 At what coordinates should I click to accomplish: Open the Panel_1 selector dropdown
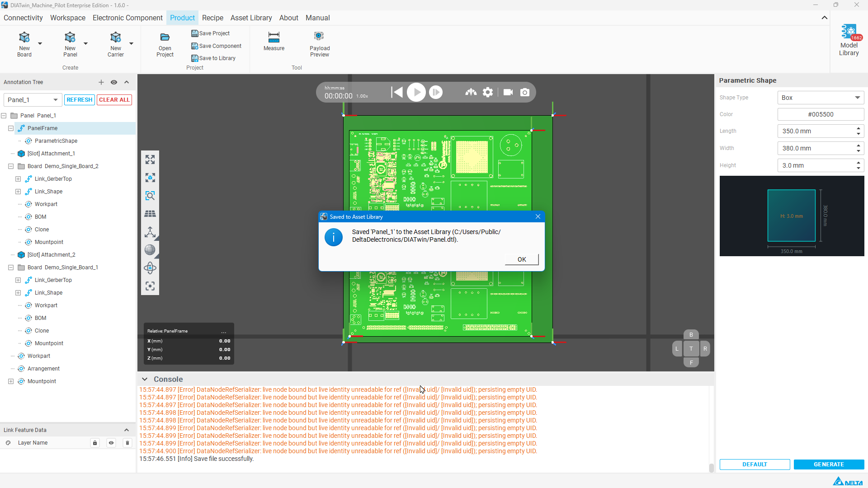coord(33,100)
